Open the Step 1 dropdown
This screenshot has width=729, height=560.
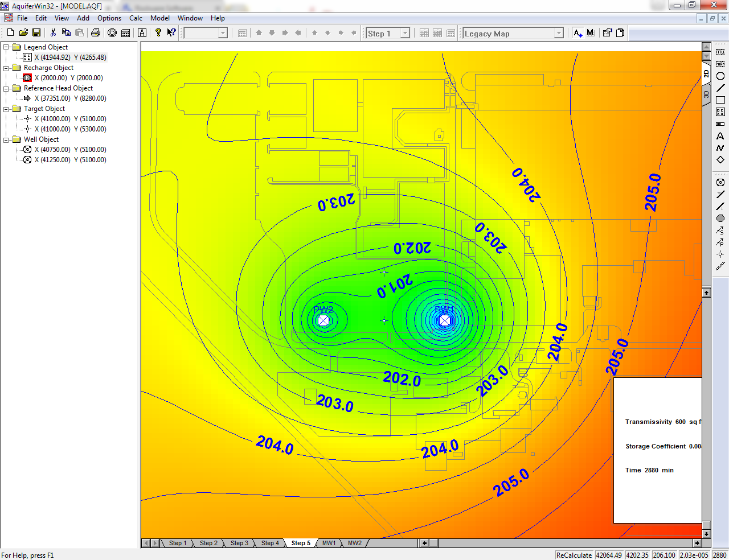pos(405,34)
